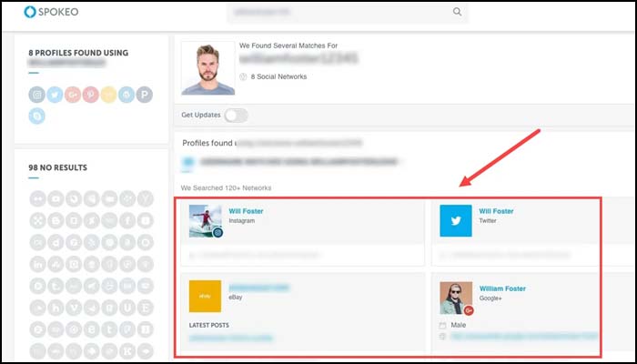Click the Flickr icon in No Results

37,198
